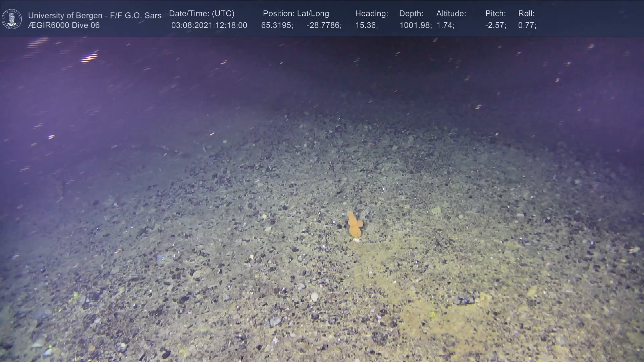Click the University of Bergen logo
The height and width of the screenshot is (362, 644).
pyautogui.click(x=12, y=19)
